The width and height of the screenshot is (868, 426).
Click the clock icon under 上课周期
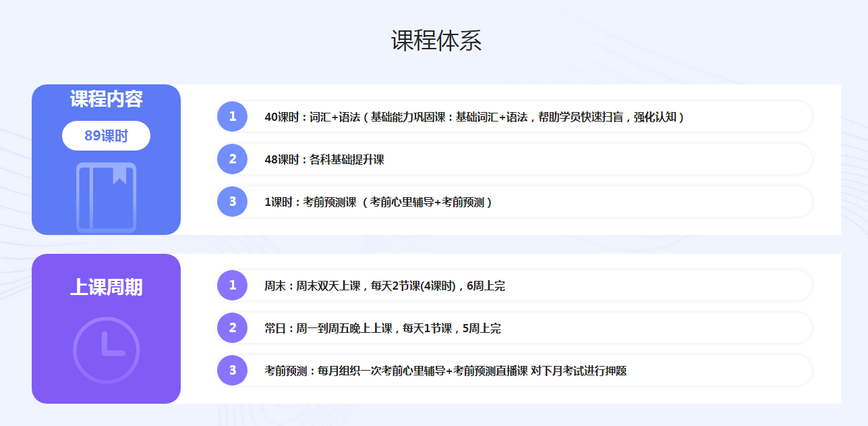click(106, 350)
